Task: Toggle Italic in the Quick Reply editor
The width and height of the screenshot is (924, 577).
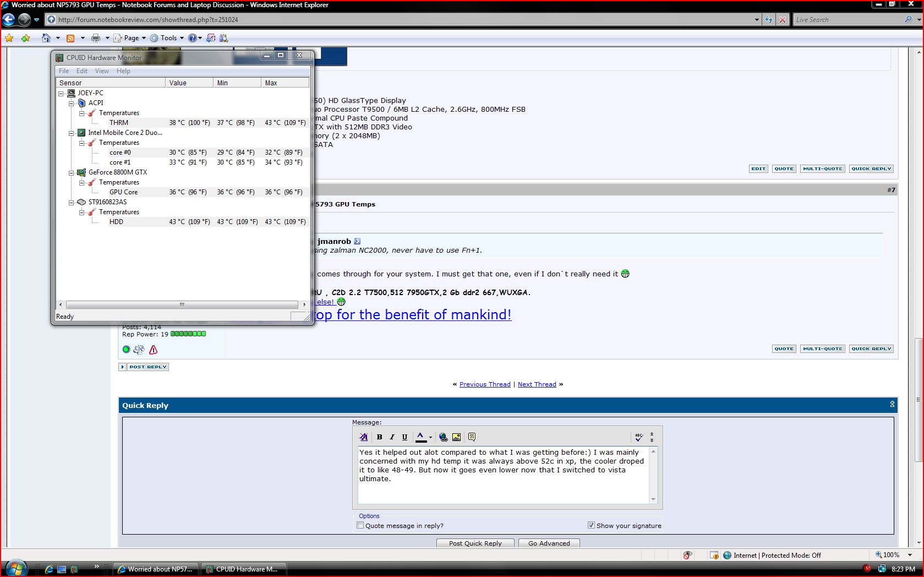Action: 392,437
